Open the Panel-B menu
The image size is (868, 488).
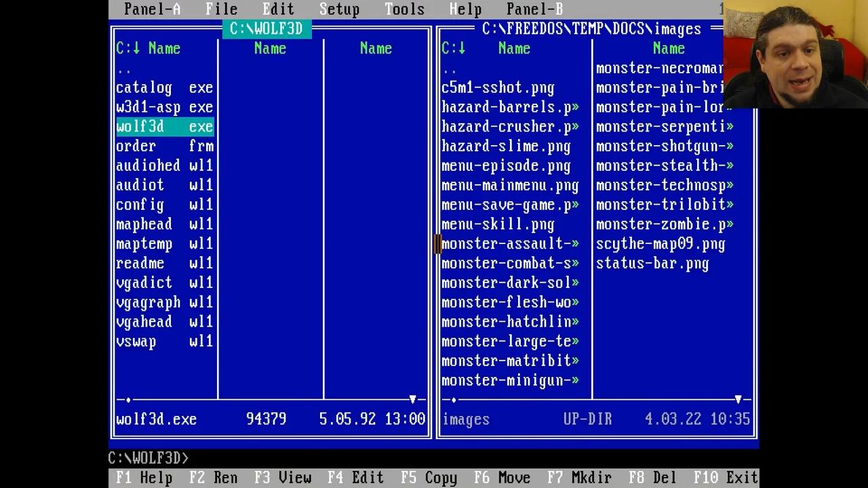[x=534, y=9]
